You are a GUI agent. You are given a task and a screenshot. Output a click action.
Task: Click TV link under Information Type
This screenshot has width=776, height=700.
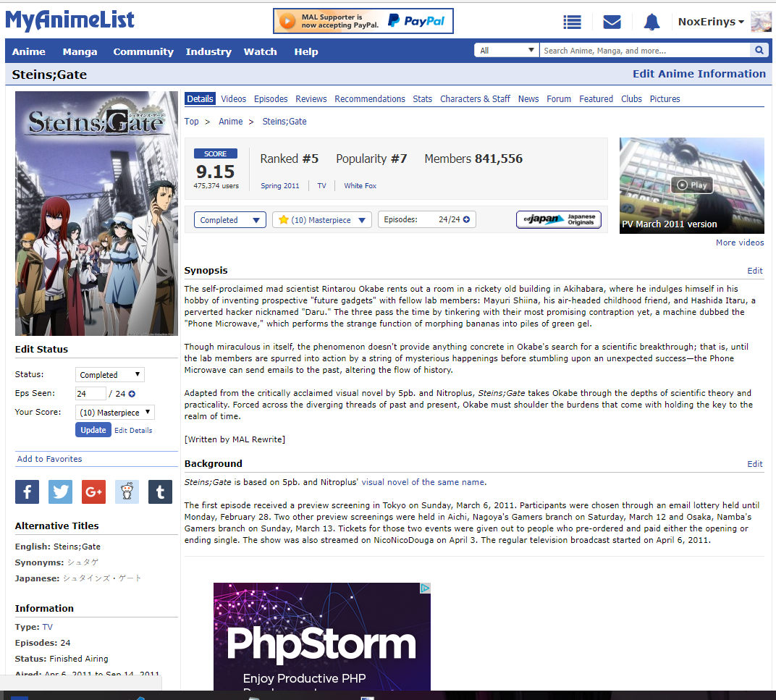click(x=48, y=627)
